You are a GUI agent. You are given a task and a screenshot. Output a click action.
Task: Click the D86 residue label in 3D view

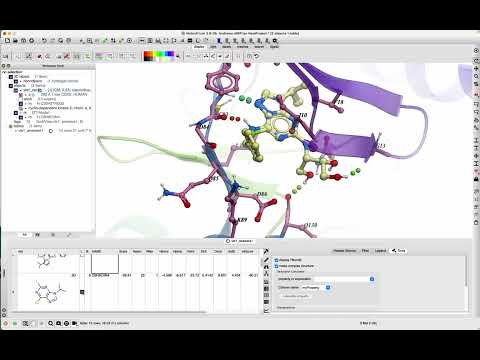point(262,194)
